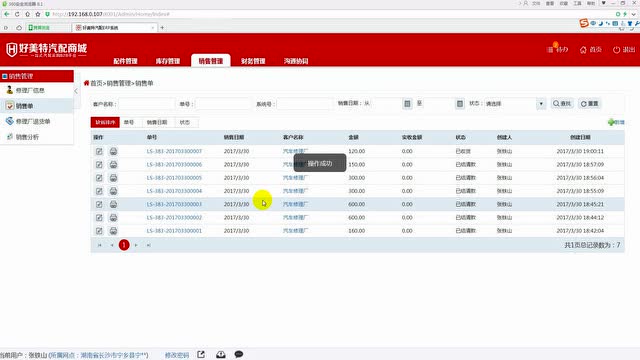
Task: Click the cloud download icon in bottom bar
Action: pyautogui.click(x=221, y=354)
